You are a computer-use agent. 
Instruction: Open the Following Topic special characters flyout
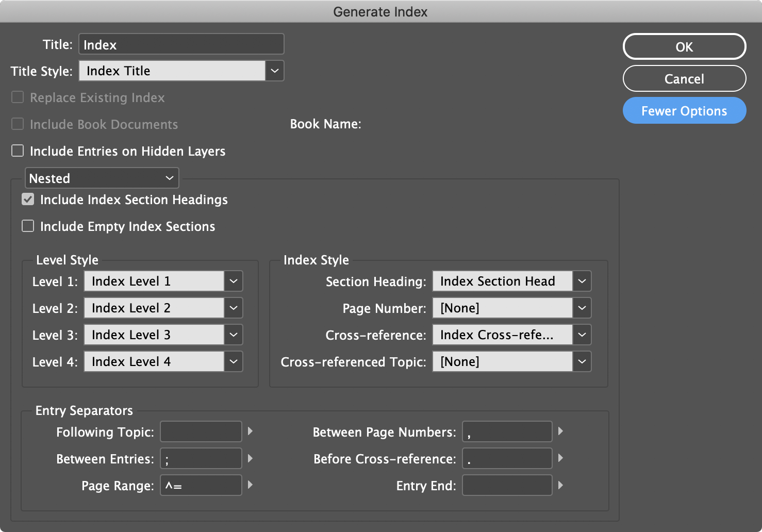tap(250, 431)
